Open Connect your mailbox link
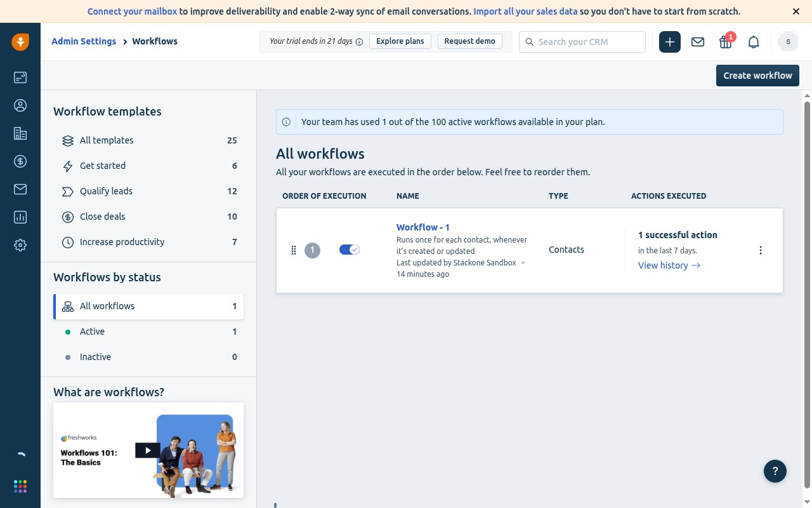The image size is (812, 508). point(132,11)
